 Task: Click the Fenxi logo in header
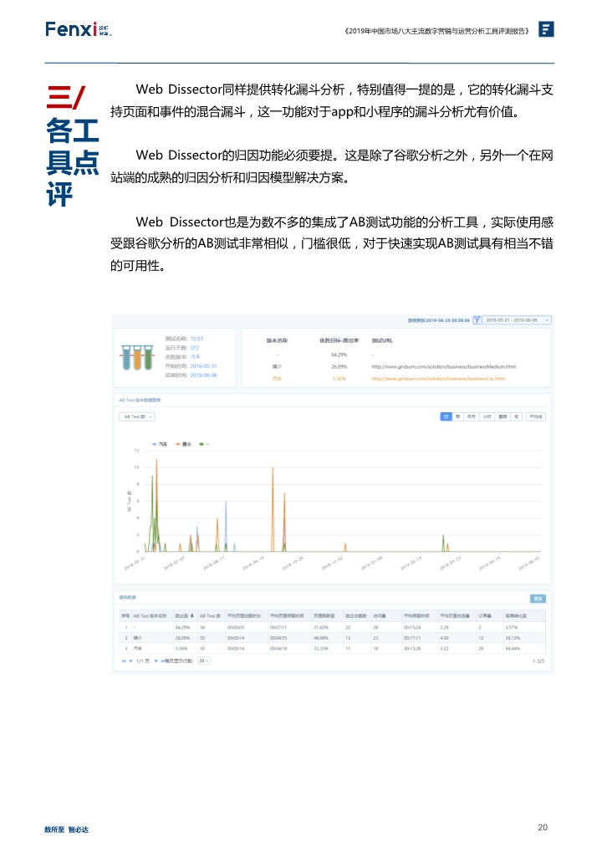point(78,28)
